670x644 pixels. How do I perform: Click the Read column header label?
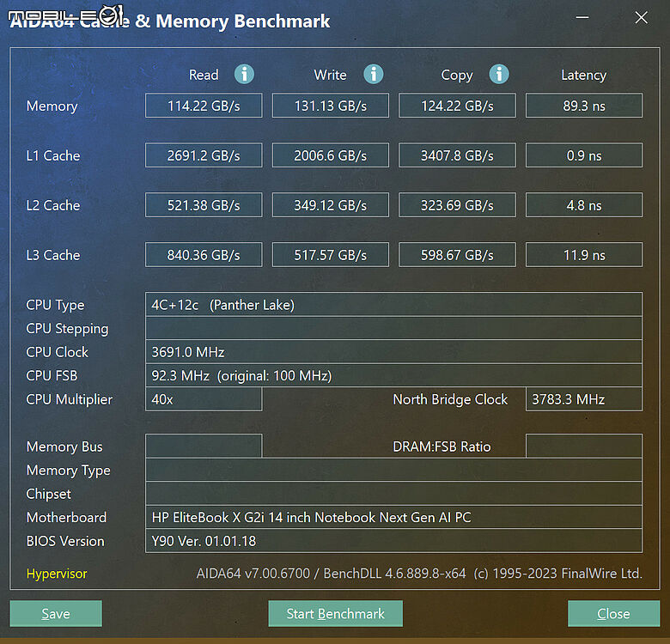click(204, 75)
